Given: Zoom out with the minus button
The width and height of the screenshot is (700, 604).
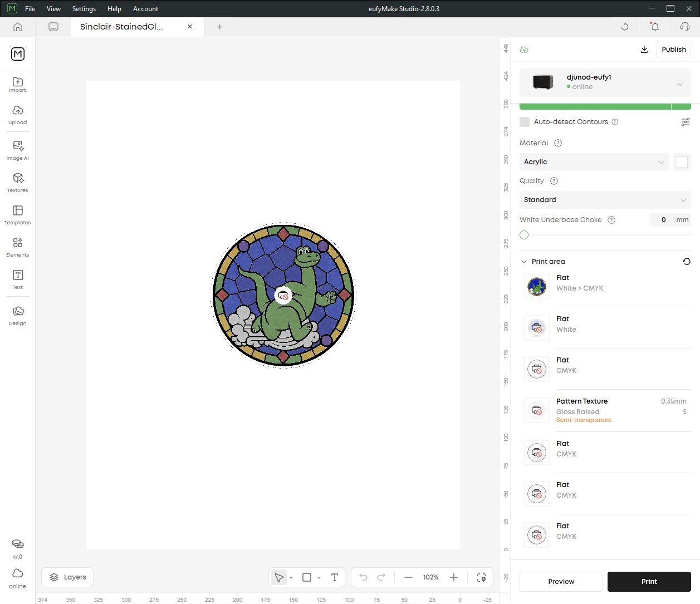Looking at the screenshot, I should (x=408, y=577).
